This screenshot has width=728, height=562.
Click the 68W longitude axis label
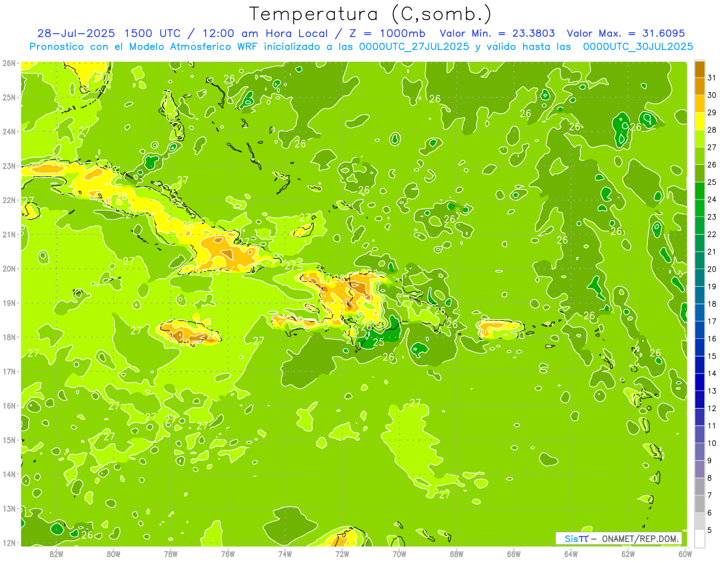coord(457,554)
